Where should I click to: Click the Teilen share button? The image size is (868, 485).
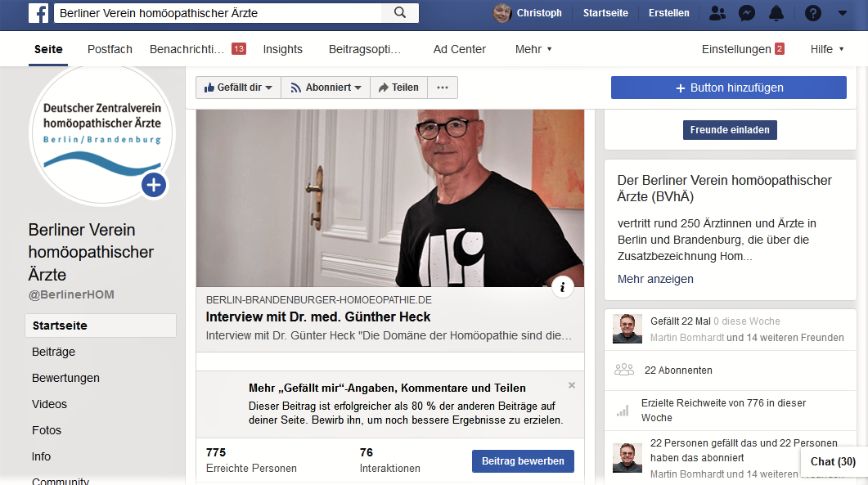point(398,88)
